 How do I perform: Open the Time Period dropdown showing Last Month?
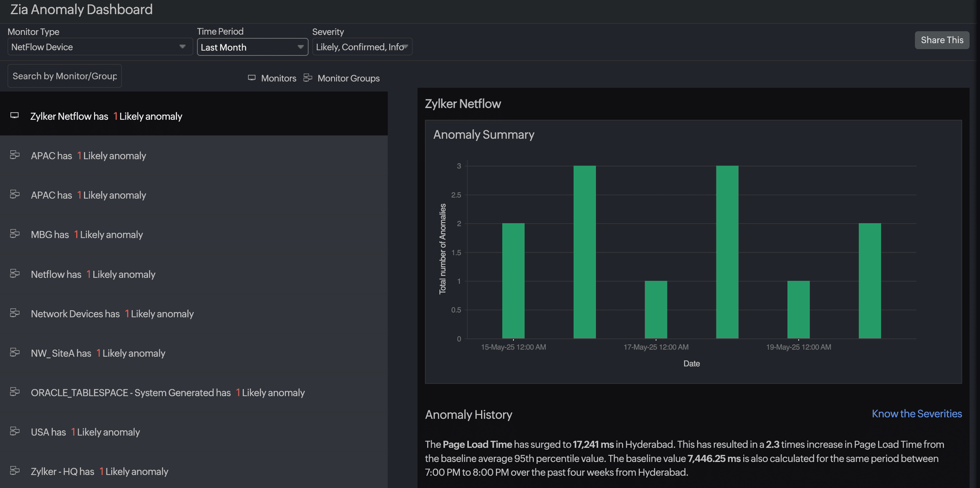point(252,47)
